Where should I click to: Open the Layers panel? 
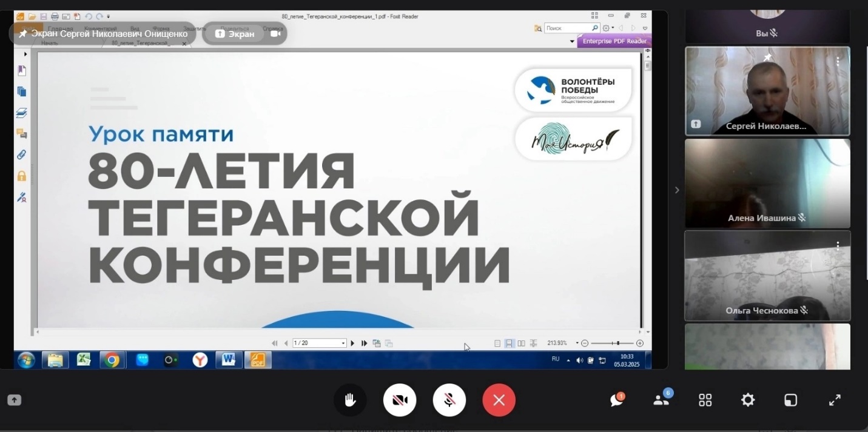tap(22, 113)
